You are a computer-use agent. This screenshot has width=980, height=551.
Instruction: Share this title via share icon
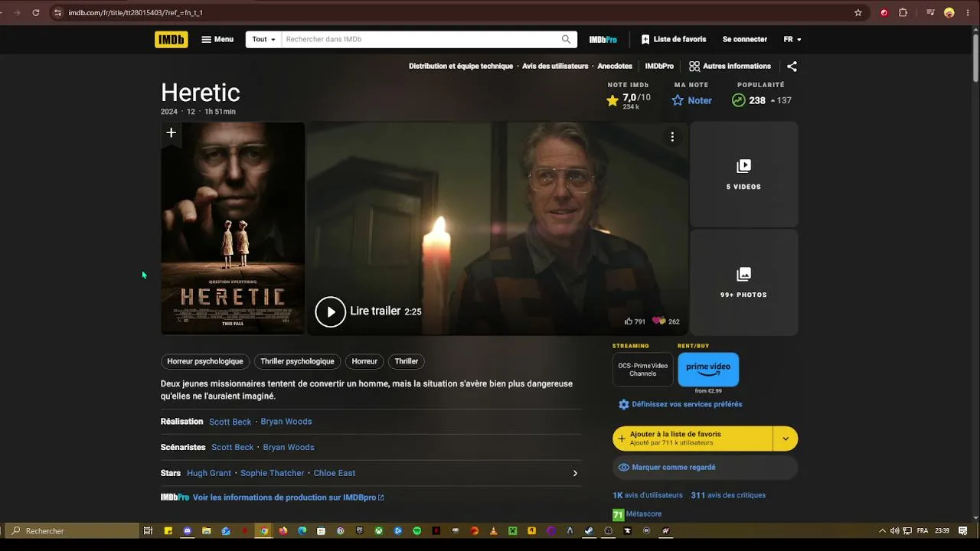point(792,67)
